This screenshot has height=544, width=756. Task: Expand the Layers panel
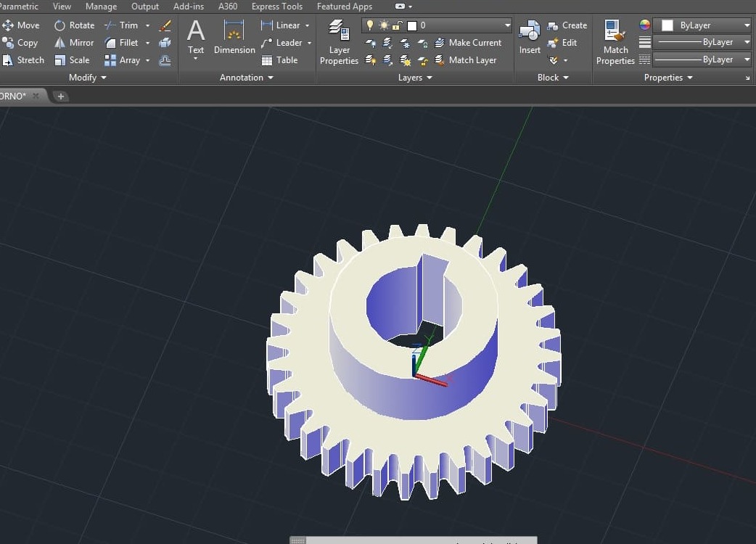tap(415, 77)
